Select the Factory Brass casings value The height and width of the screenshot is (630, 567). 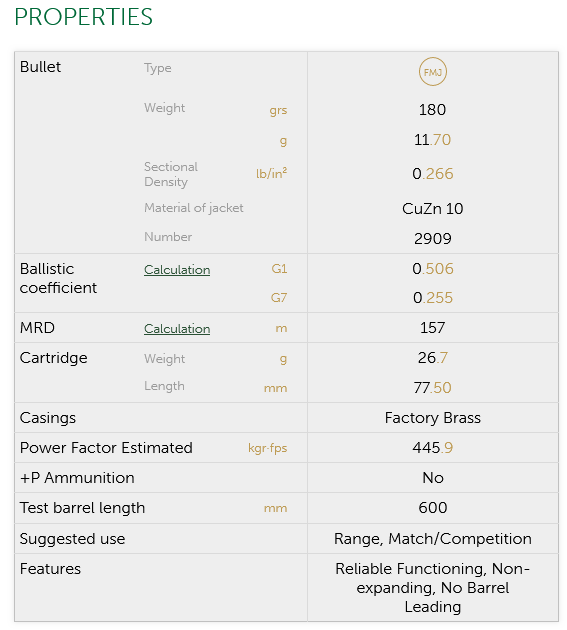pos(432,418)
